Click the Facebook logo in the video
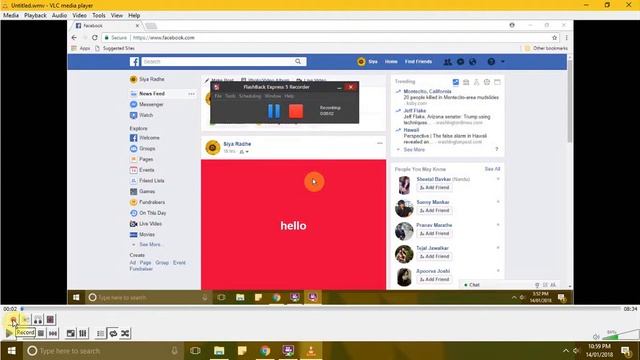This screenshot has height=360, width=640. coord(134,62)
